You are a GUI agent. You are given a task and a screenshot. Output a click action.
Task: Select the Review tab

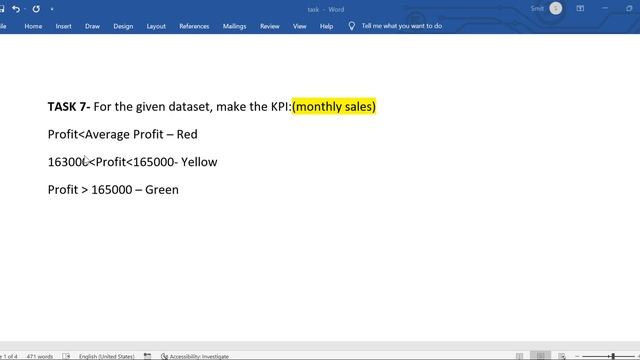point(269,26)
